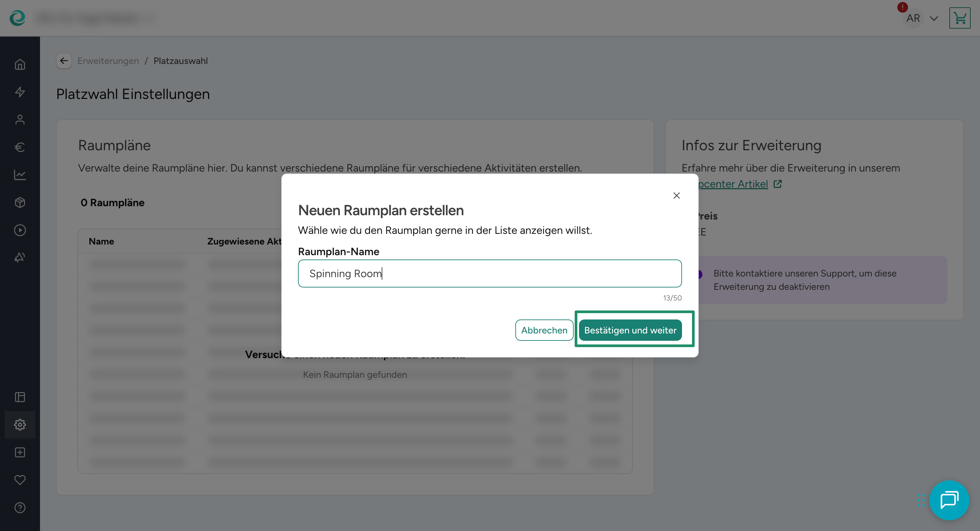
Task: Open the play video icon
Action: pos(20,230)
